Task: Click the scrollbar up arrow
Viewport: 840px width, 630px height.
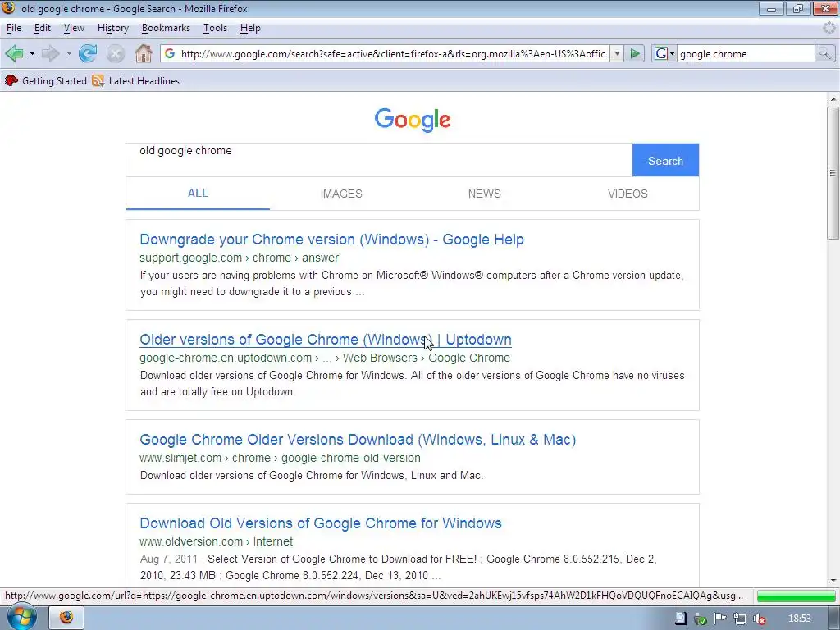Action: point(833,99)
